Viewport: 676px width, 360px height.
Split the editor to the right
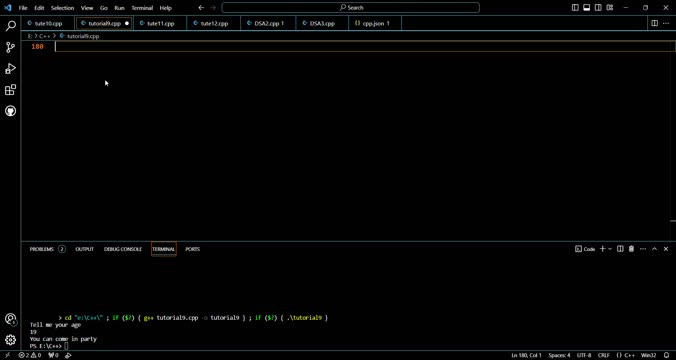(654, 23)
